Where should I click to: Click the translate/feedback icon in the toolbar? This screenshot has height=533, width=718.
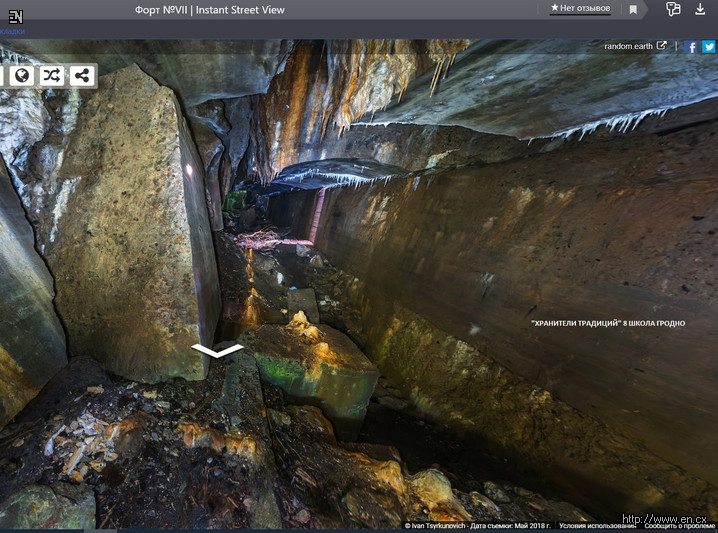pos(673,9)
